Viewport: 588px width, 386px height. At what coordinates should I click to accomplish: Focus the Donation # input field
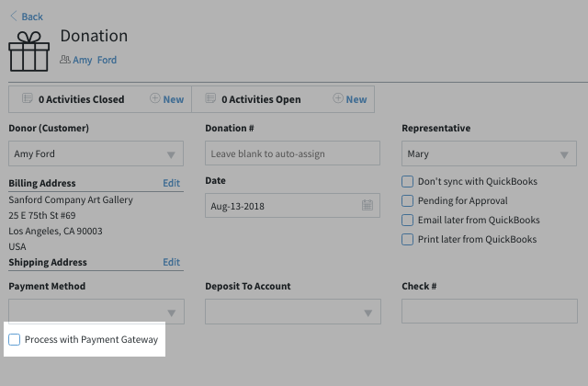tap(292, 153)
